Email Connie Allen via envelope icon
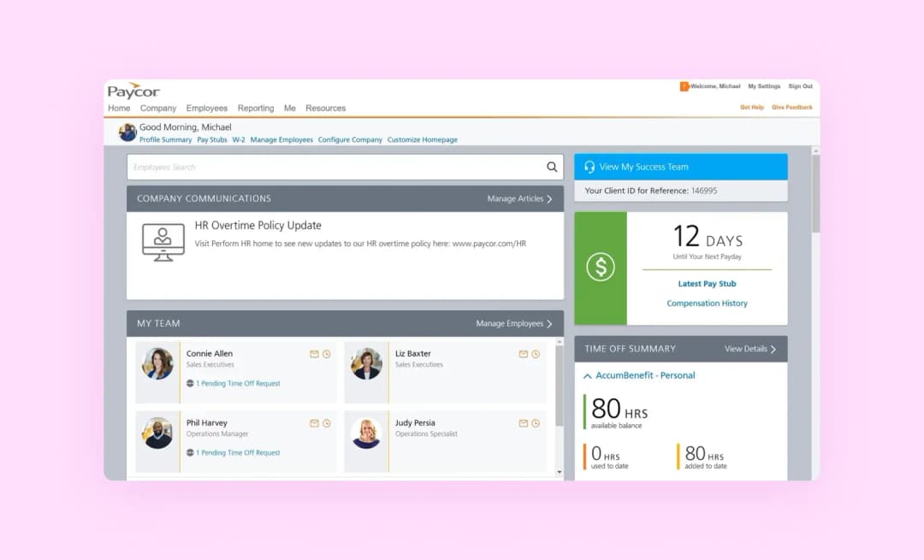This screenshot has height=560, width=924. (x=314, y=354)
